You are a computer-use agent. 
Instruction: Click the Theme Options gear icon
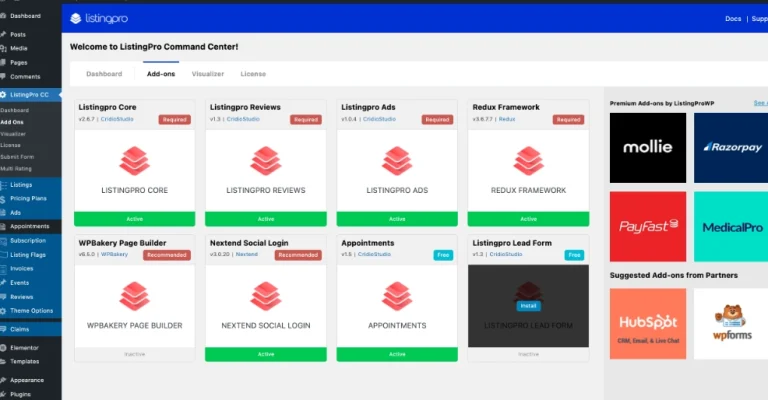pyautogui.click(x=5, y=310)
